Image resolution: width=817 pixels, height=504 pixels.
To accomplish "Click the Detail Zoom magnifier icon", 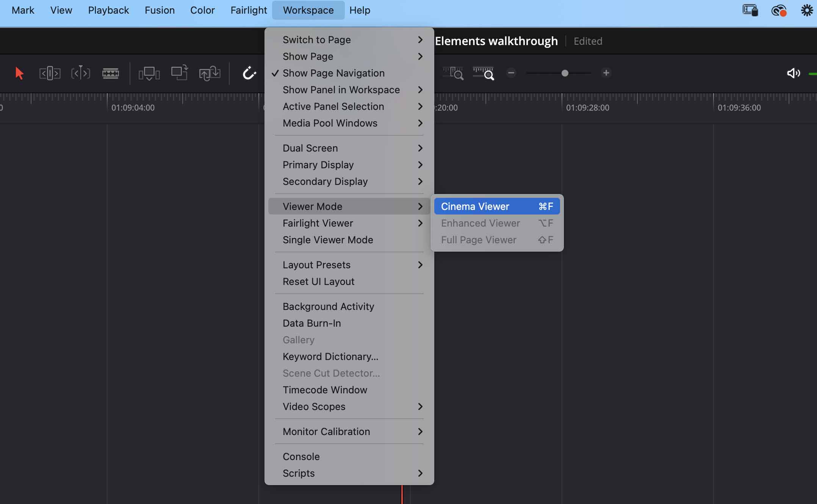I will pyautogui.click(x=484, y=73).
